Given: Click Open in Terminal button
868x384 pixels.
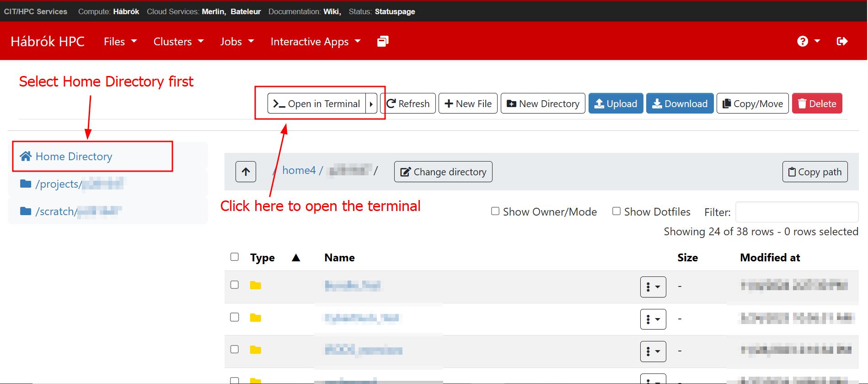Looking at the screenshot, I should [x=316, y=104].
